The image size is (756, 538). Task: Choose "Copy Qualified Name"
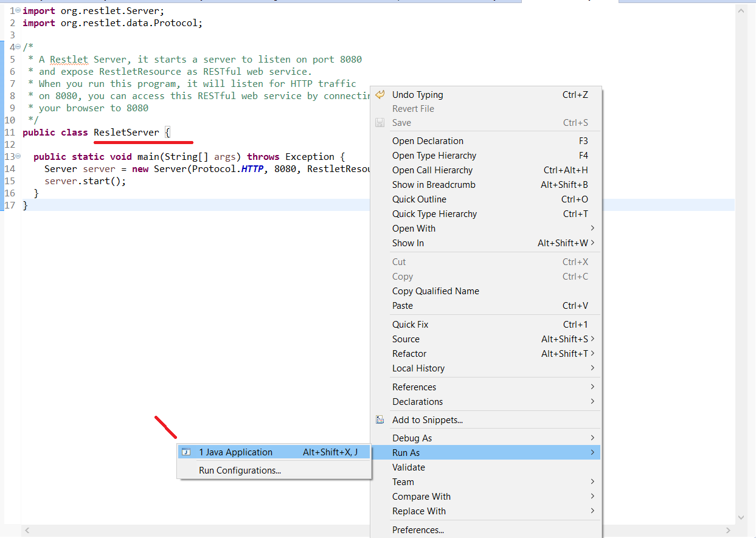(435, 291)
